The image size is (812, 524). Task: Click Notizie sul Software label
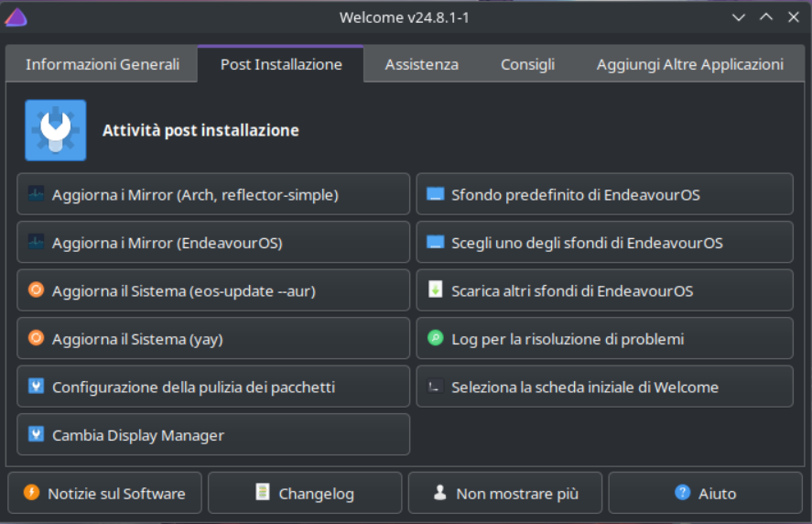(x=116, y=494)
